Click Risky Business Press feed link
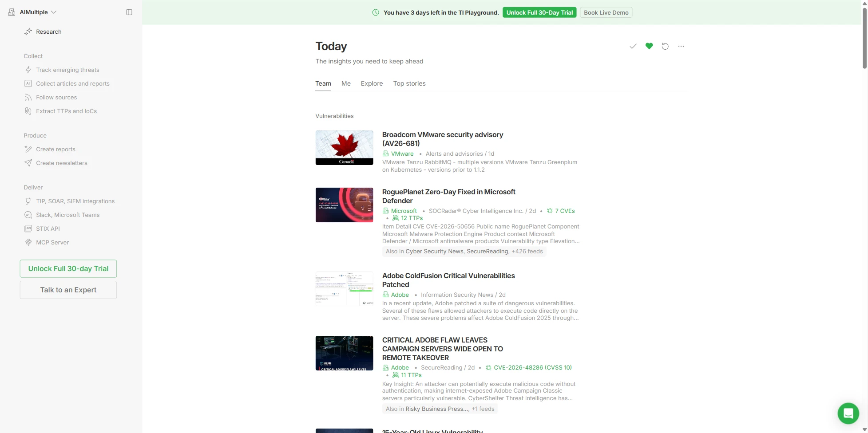 click(437, 409)
